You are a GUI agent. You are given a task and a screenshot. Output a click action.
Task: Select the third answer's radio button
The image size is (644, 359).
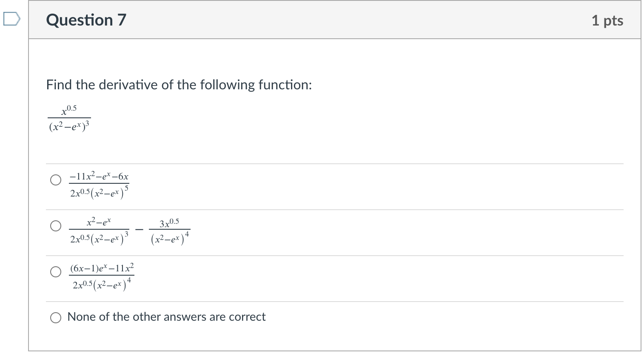pos(55,272)
